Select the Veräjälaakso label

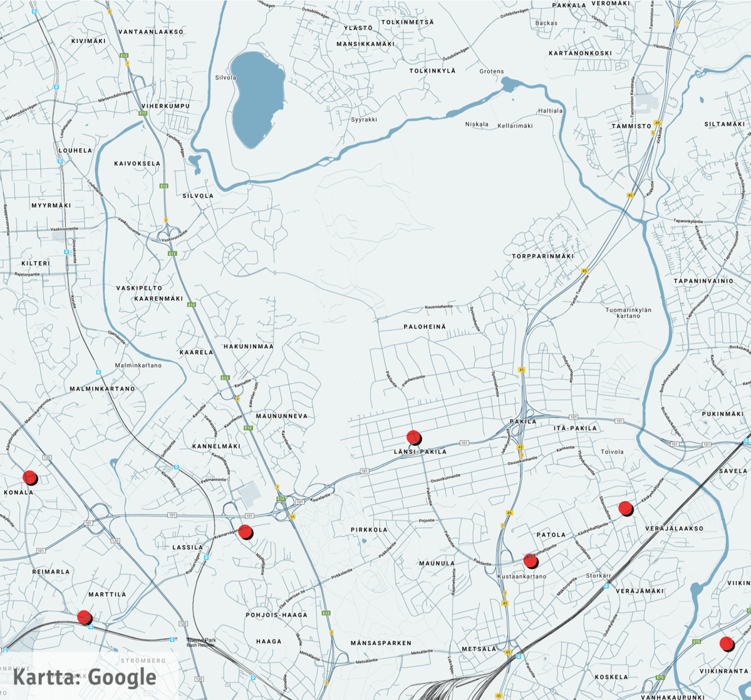(675, 528)
